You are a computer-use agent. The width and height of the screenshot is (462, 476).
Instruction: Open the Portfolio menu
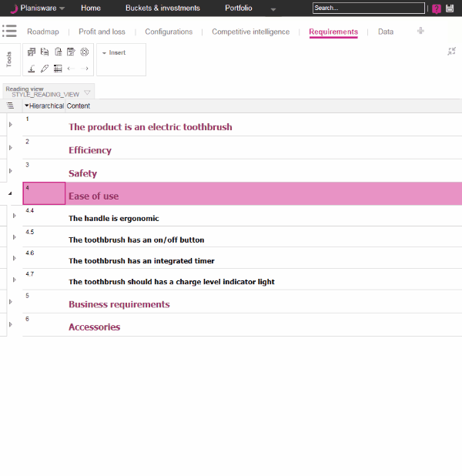point(239,8)
